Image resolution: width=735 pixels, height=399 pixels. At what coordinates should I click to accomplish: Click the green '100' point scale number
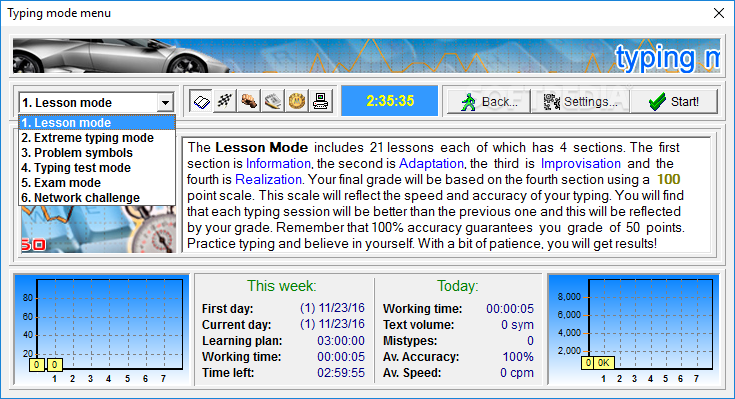coord(668,180)
